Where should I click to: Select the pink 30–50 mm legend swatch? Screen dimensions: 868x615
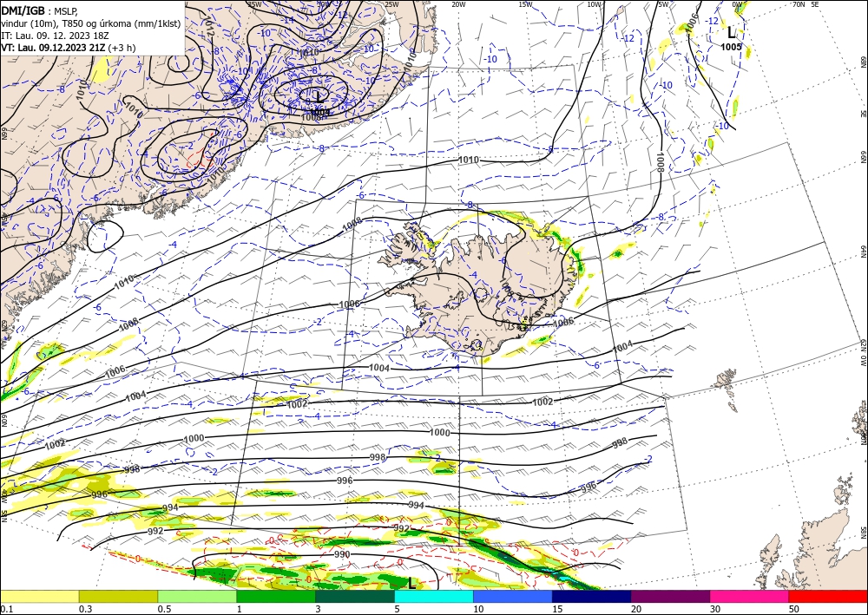point(750,596)
